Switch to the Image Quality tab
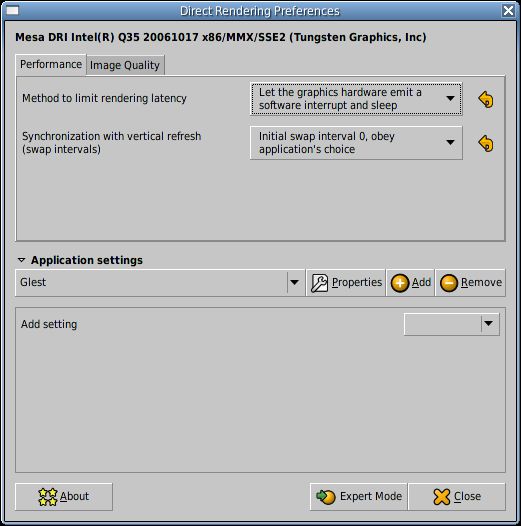Screen dimensions: 521x526 point(125,65)
